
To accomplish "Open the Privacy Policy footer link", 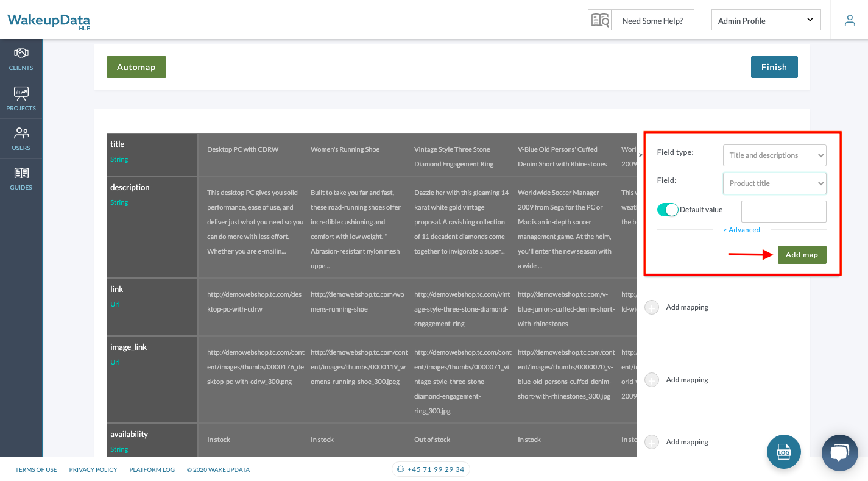I will coord(93,470).
